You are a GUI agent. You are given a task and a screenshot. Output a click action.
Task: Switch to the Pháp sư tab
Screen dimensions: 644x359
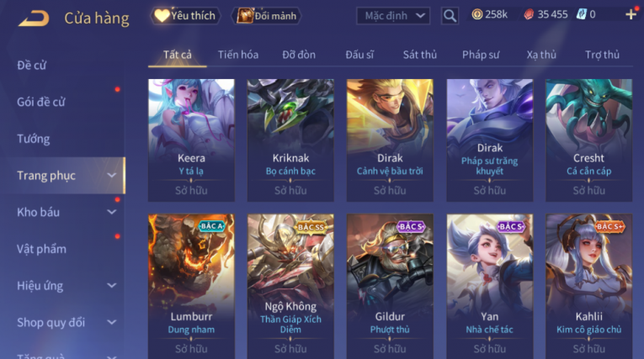pyautogui.click(x=481, y=55)
